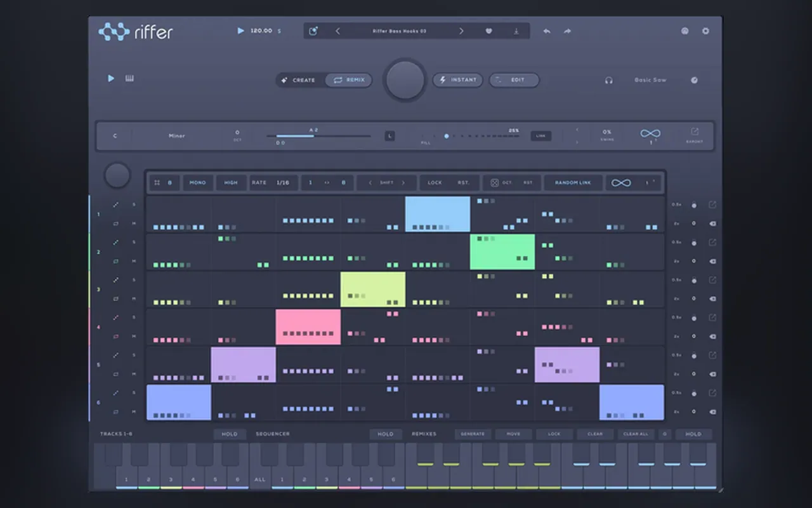Click the SHIFT right arrow
Viewport: 812px width, 508px height.
(403, 183)
